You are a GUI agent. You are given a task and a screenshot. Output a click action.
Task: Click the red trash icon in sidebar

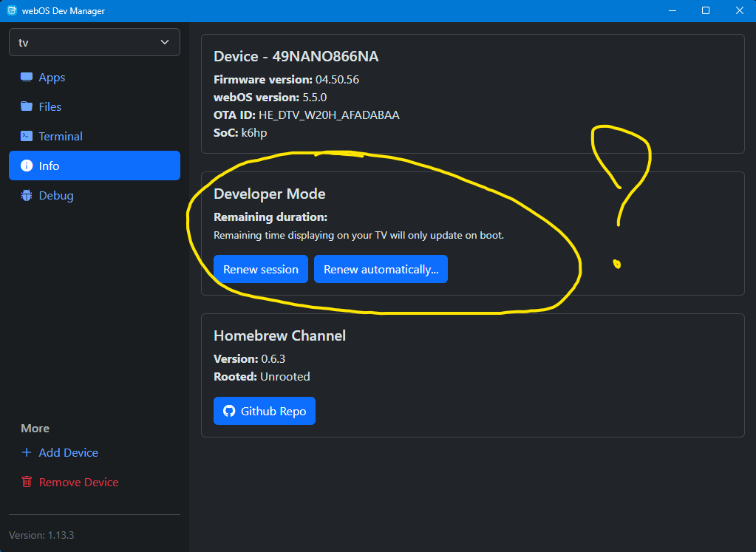[x=27, y=482]
